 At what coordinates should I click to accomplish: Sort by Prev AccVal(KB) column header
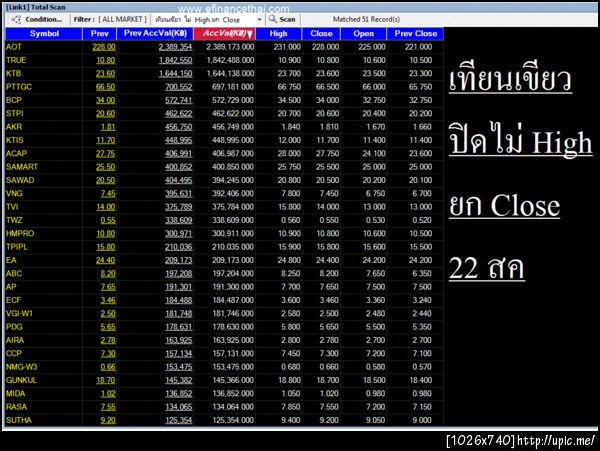point(155,33)
